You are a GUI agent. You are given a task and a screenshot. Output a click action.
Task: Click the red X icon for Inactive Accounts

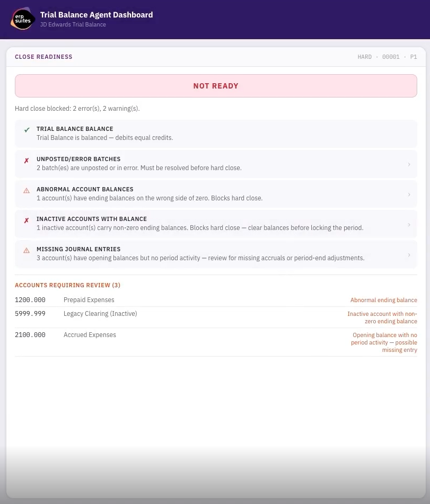(27, 220)
